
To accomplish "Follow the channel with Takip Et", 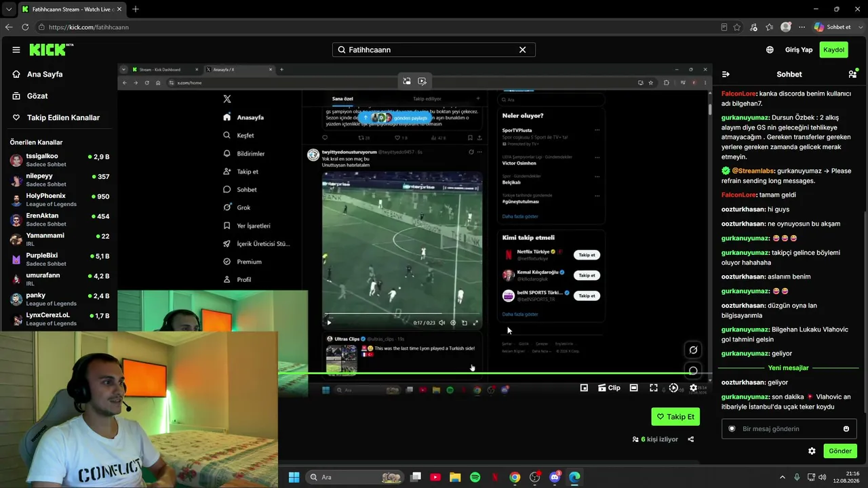I will pyautogui.click(x=675, y=417).
